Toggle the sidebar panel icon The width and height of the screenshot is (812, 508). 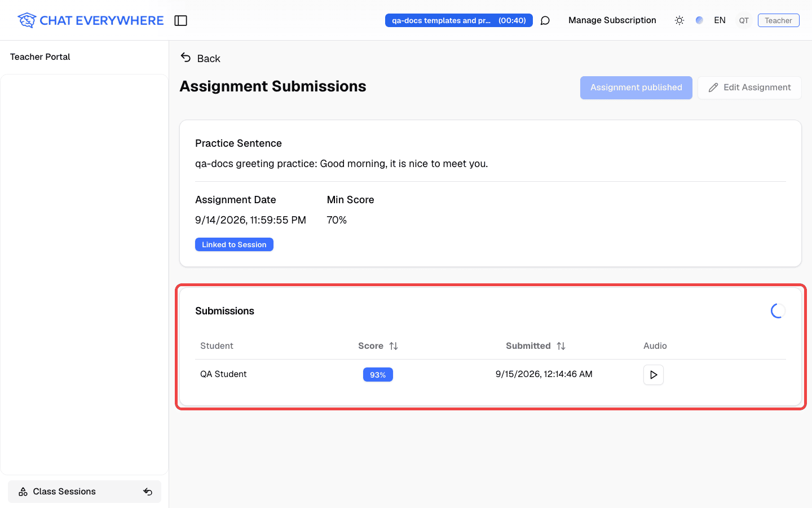[180, 20]
